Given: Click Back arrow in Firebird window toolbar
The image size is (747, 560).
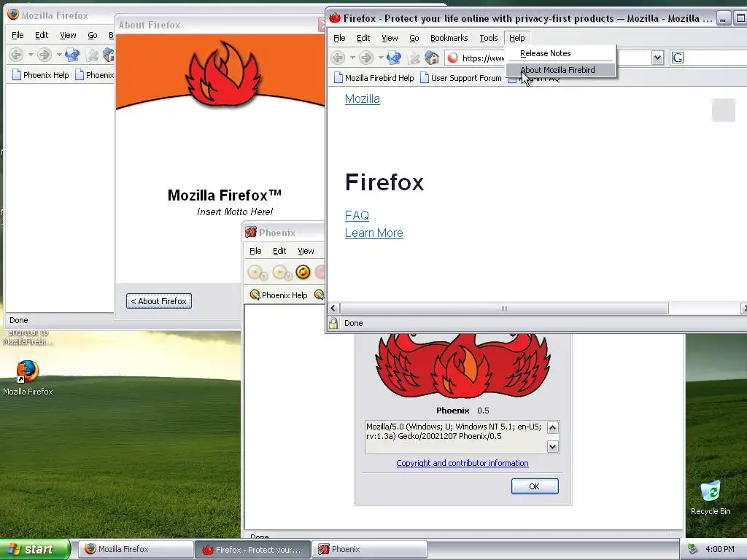Looking at the screenshot, I should coord(338,58).
